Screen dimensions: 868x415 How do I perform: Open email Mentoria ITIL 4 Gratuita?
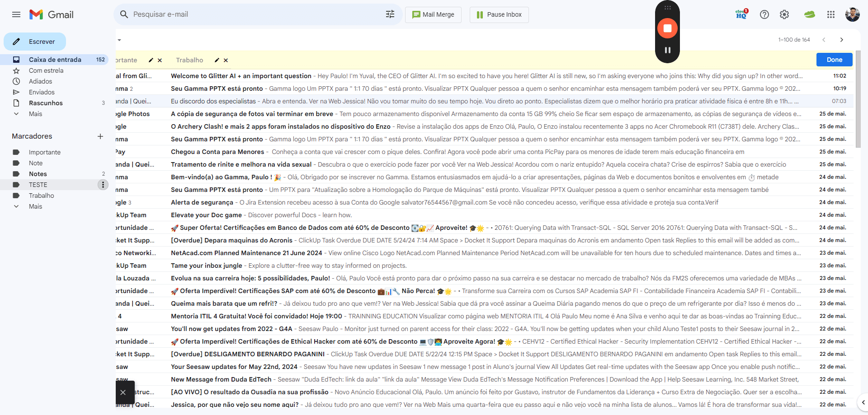485,316
